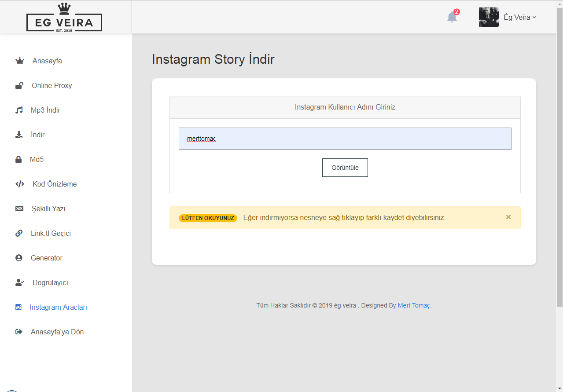563x392 pixels.
Task: Click the Instagram Kullanıcı Adını Giriniz header
Action: click(345, 107)
